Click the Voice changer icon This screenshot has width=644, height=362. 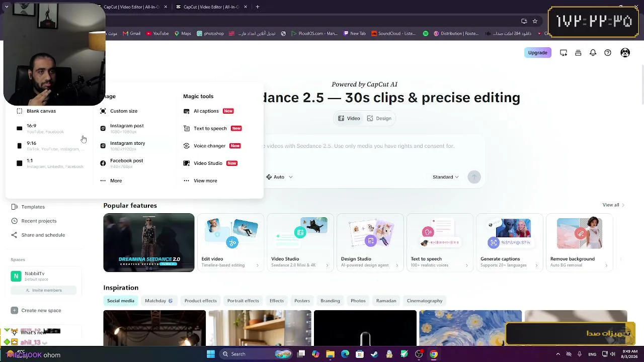coord(187,146)
